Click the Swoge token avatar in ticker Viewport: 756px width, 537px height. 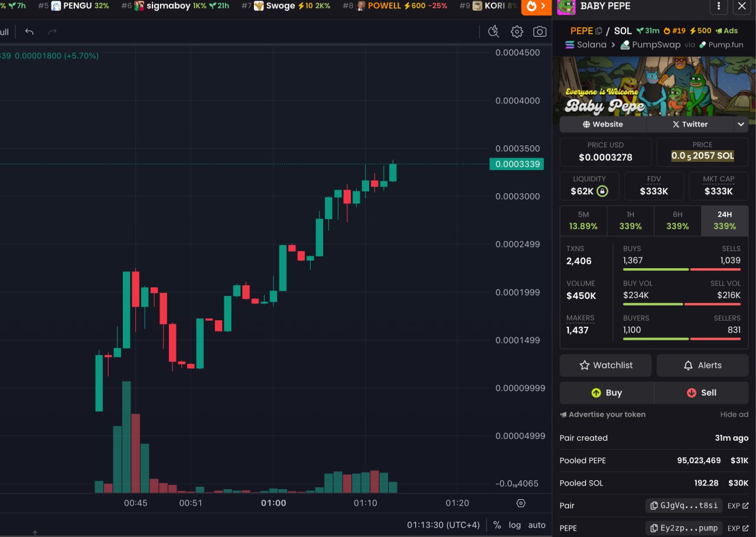259,6
